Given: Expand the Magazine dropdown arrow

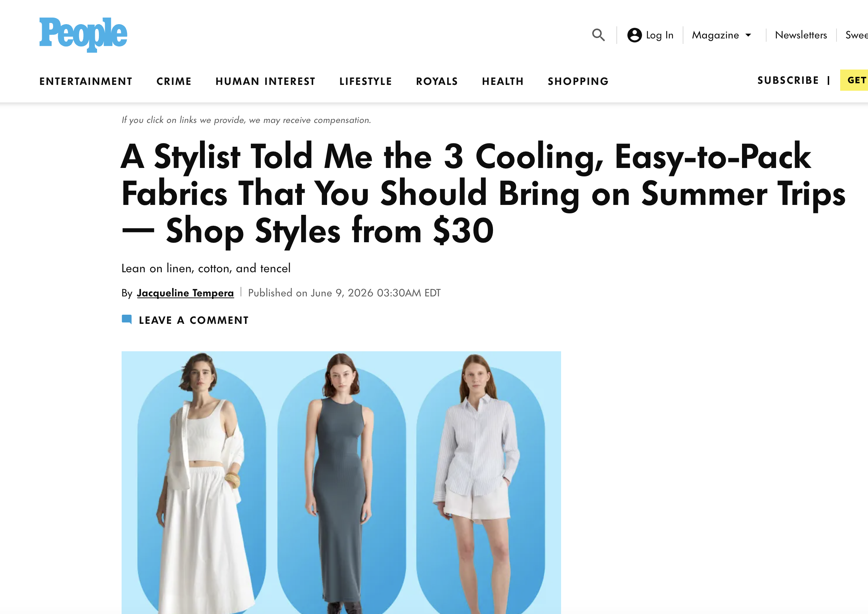Looking at the screenshot, I should pyautogui.click(x=748, y=35).
